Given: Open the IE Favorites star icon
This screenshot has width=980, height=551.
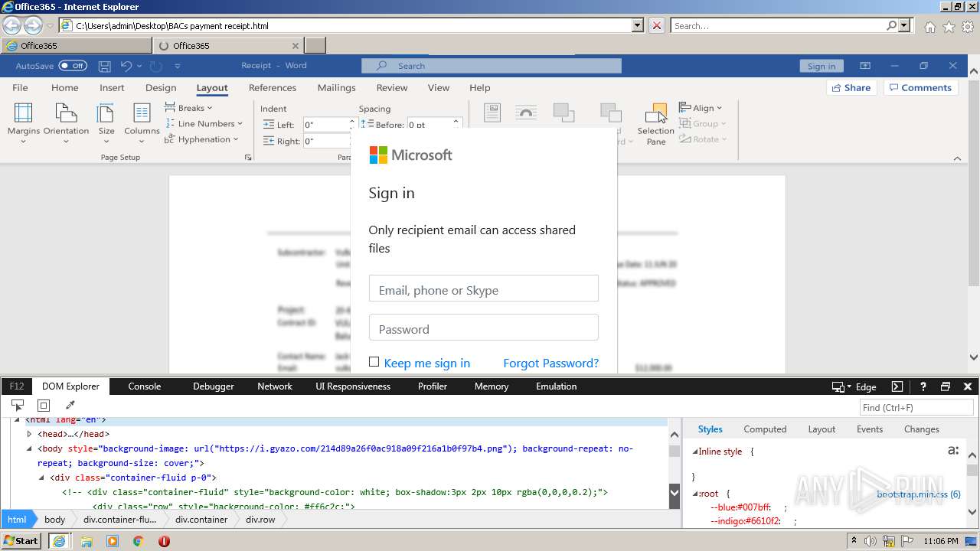Looking at the screenshot, I should click(949, 26).
